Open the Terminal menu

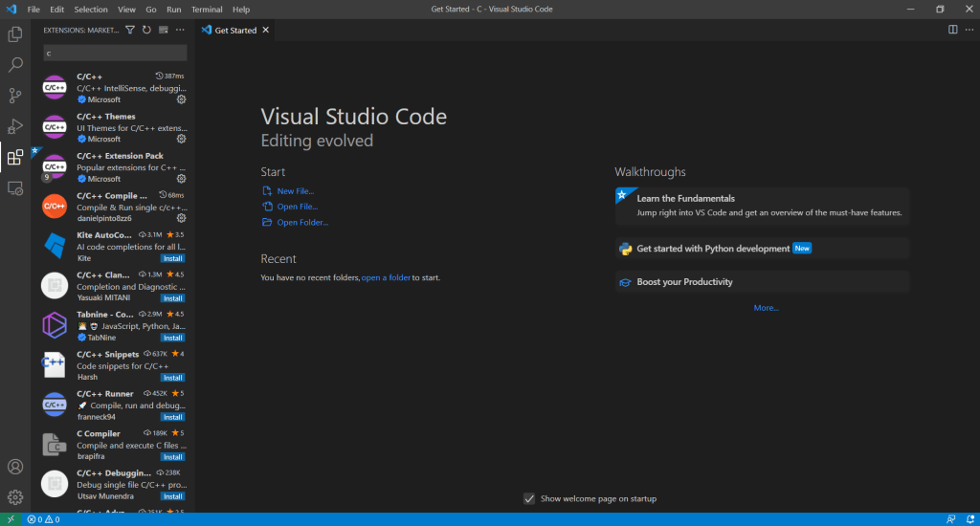pos(207,9)
